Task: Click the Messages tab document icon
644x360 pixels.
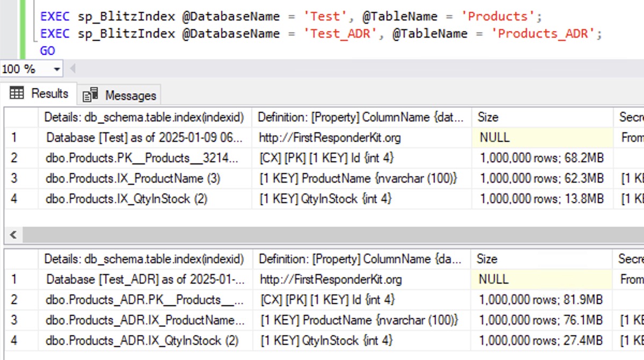Action: [x=90, y=95]
